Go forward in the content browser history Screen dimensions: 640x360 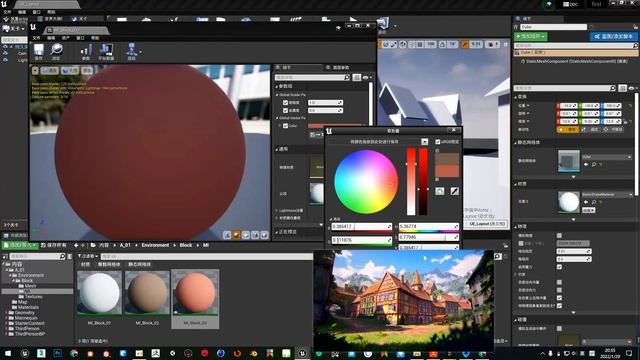pyautogui.click(x=83, y=245)
